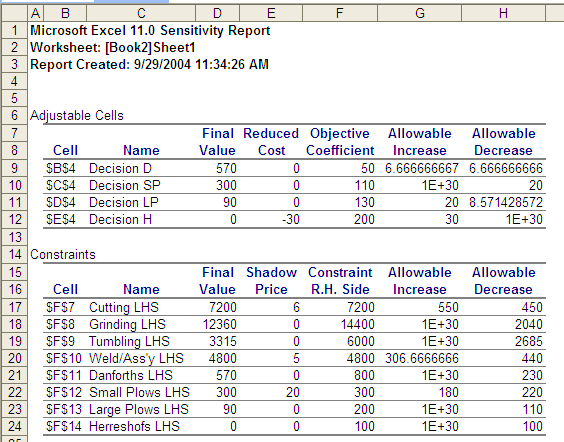This screenshot has width=564, height=442.
Task: Click the 'Herreshofs LHS' name cell
Action: click(134, 426)
